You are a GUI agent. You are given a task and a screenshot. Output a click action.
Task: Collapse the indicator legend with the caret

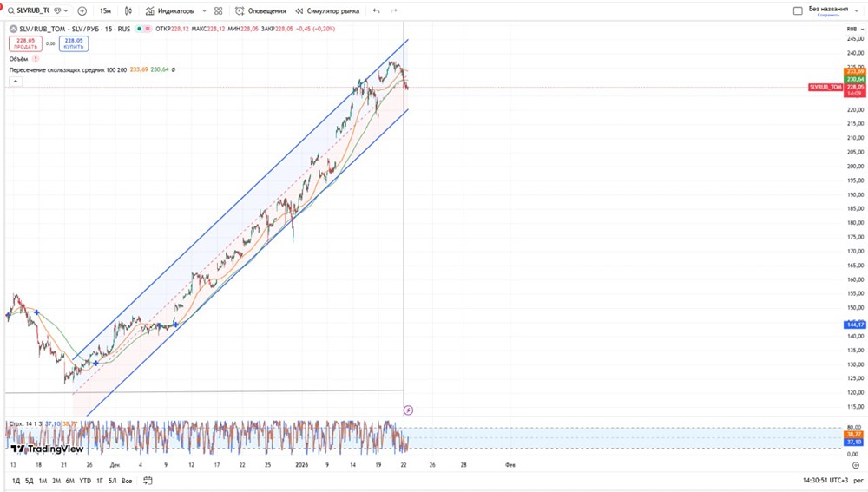[x=16, y=82]
